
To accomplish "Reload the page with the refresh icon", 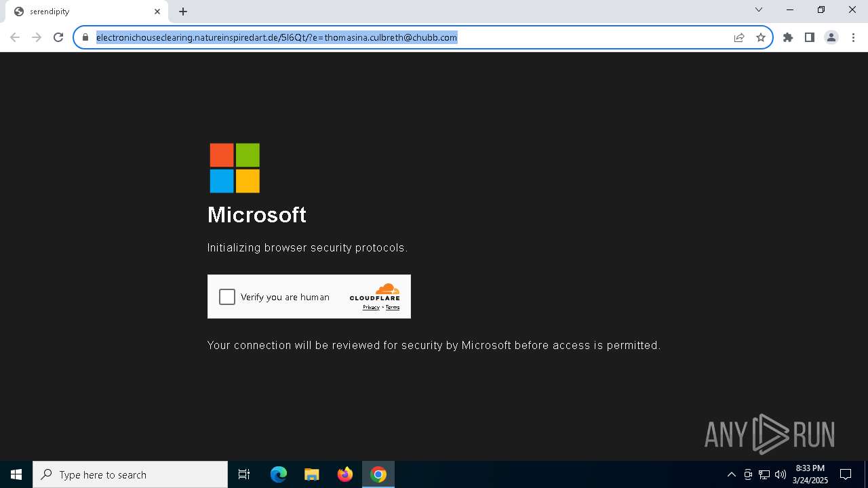I will (x=58, y=37).
